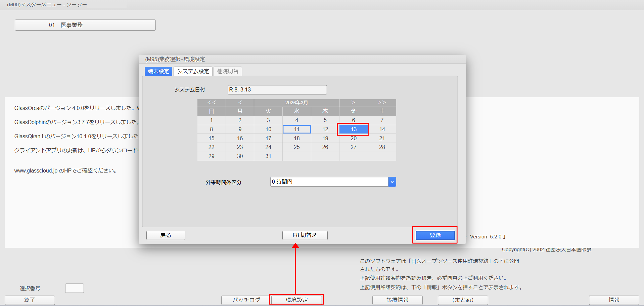The width and height of the screenshot is (644, 306).
Task: Jump to next year with >> arrow
Action: coord(382,103)
